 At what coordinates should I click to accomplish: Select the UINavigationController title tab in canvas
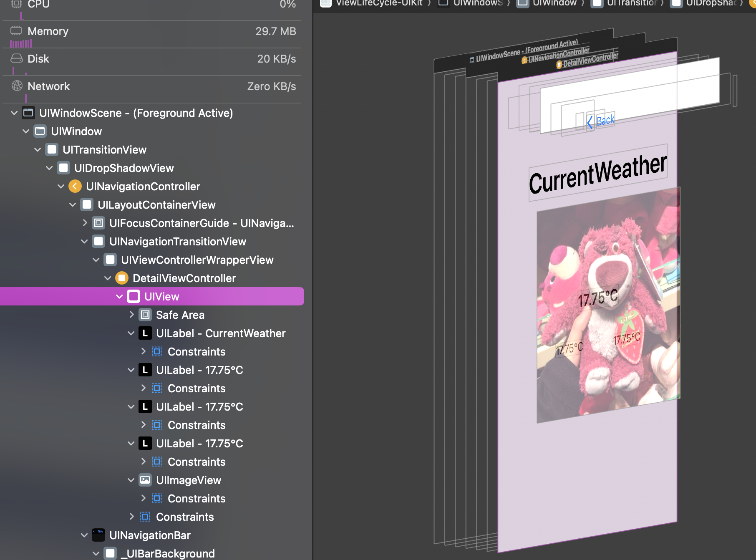(556, 55)
